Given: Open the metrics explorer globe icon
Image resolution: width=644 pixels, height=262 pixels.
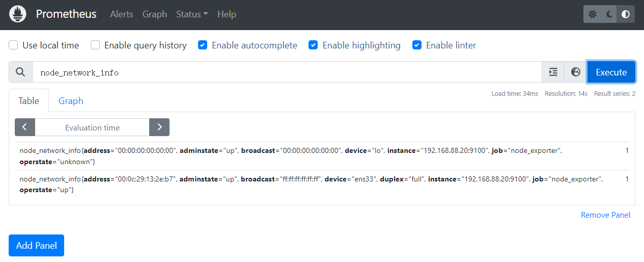Looking at the screenshot, I should (576, 72).
